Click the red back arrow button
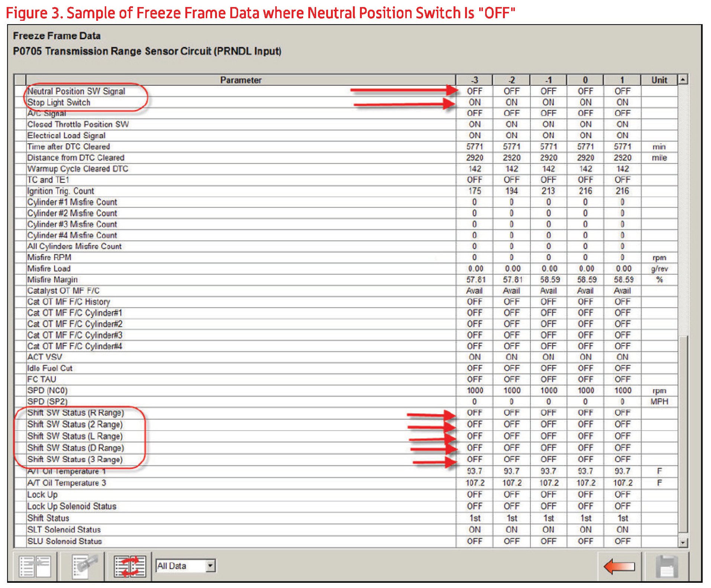This screenshot has height=588, width=711. click(619, 566)
